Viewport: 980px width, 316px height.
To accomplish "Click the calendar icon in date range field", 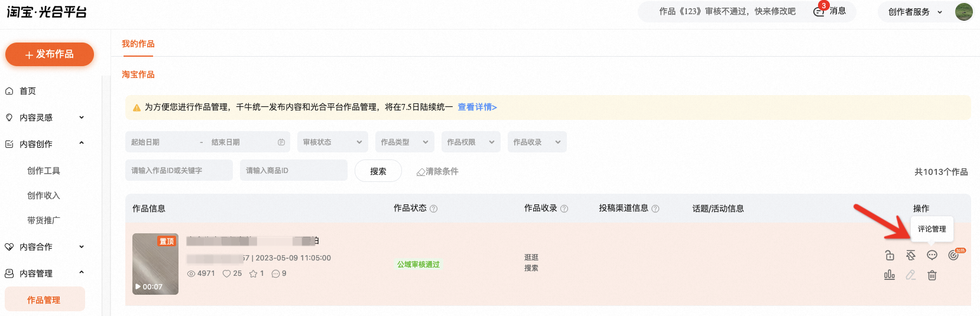I will coord(281,142).
